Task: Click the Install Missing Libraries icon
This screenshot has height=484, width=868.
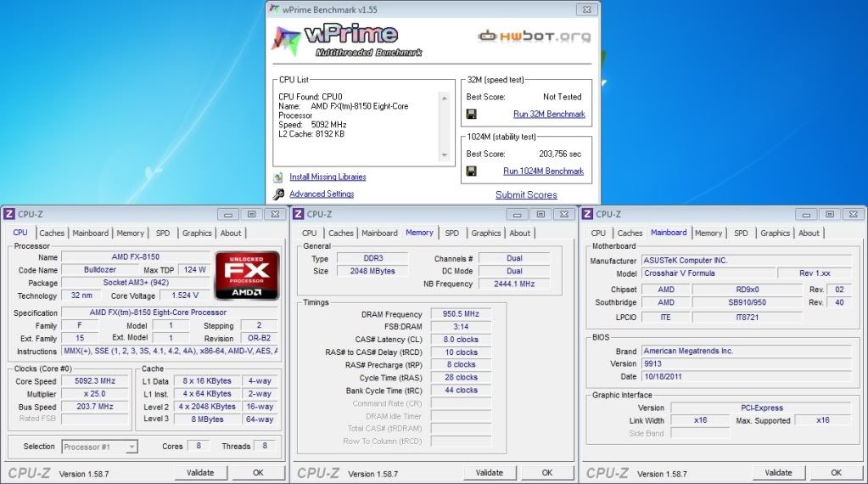Action: coord(278,177)
